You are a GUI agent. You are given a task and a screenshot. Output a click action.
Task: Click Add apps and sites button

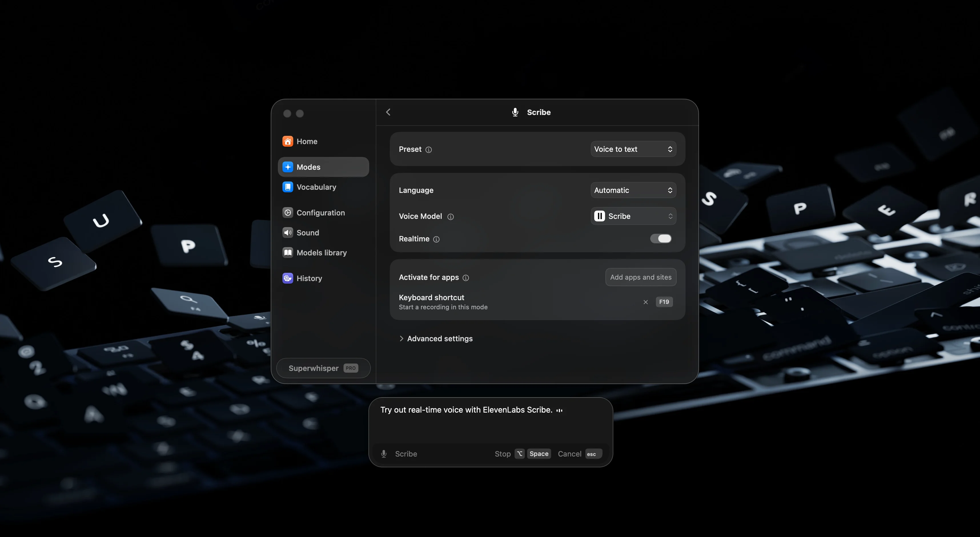[641, 277]
